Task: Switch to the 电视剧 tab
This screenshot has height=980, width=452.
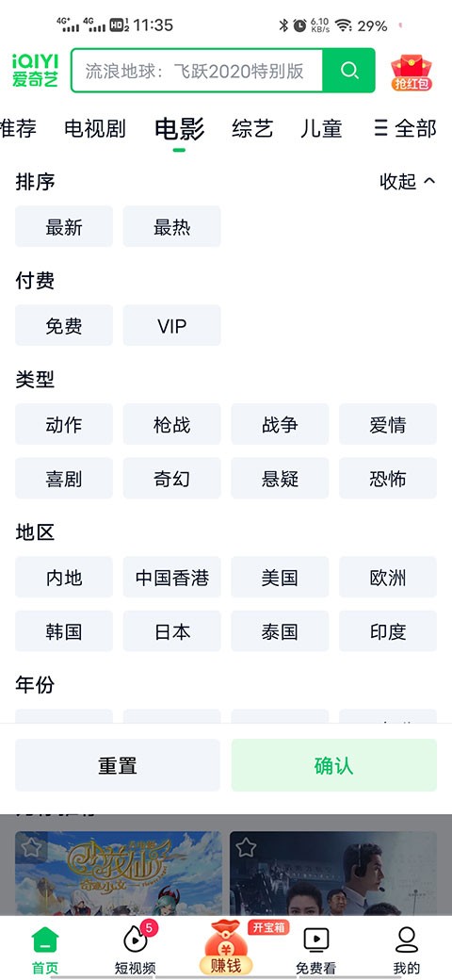Action: (x=95, y=128)
